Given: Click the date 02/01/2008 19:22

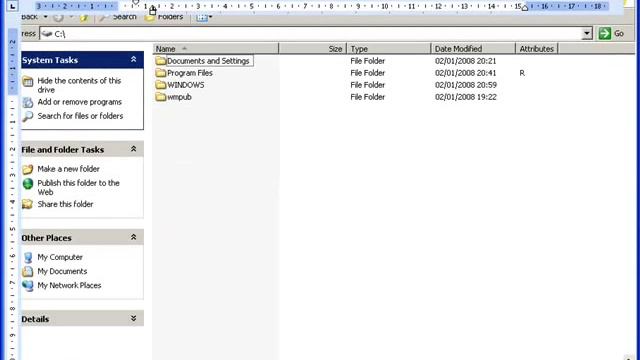Looking at the screenshot, I should (x=466, y=97).
